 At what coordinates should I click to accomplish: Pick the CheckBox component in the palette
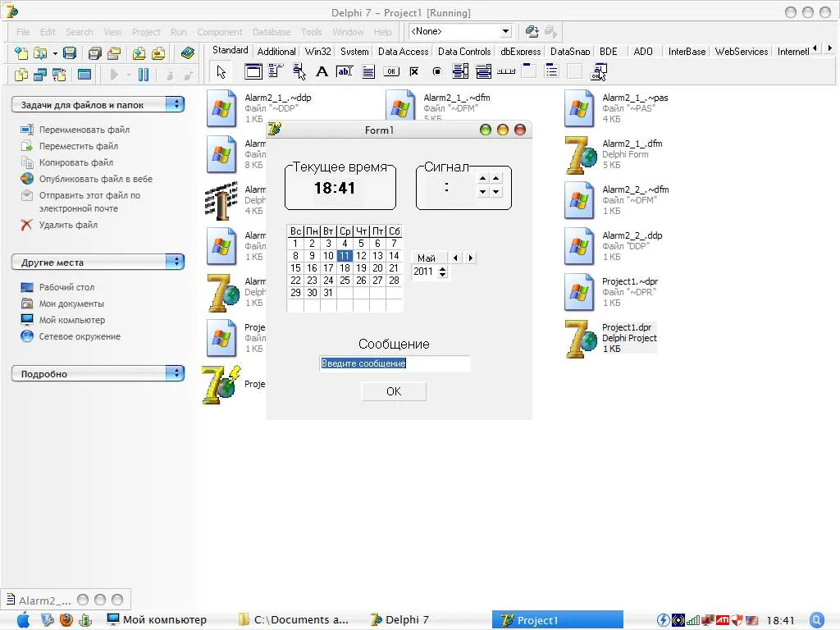(414, 71)
